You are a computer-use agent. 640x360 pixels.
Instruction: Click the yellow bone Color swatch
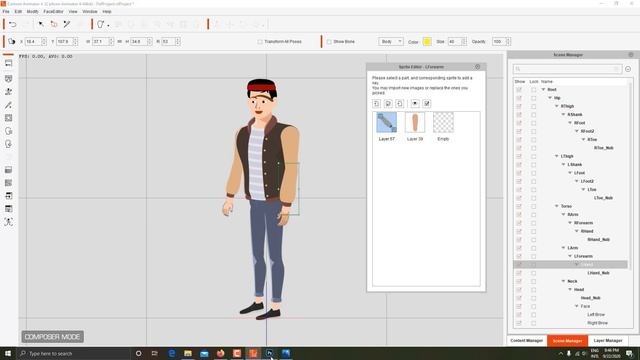(x=427, y=42)
